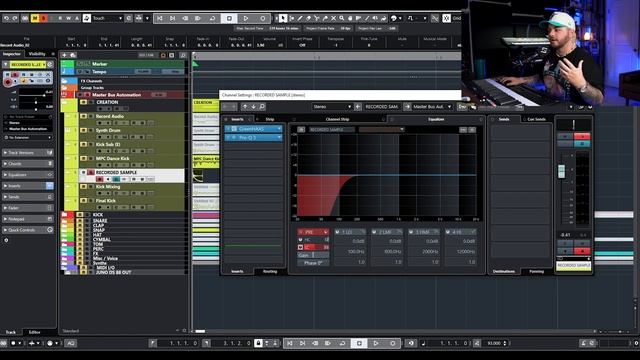Open the first insert slot plugin dropdown
This screenshot has height=360, width=640.
[x=279, y=129]
